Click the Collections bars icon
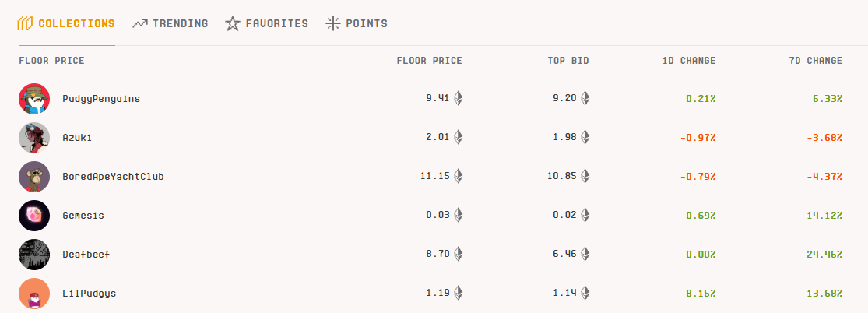Viewport: 868px width, 313px height. 26,24
